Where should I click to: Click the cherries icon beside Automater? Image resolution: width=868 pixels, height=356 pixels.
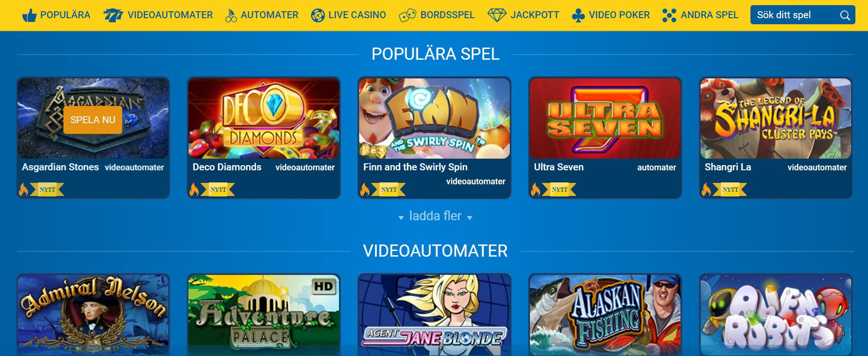coord(231,15)
